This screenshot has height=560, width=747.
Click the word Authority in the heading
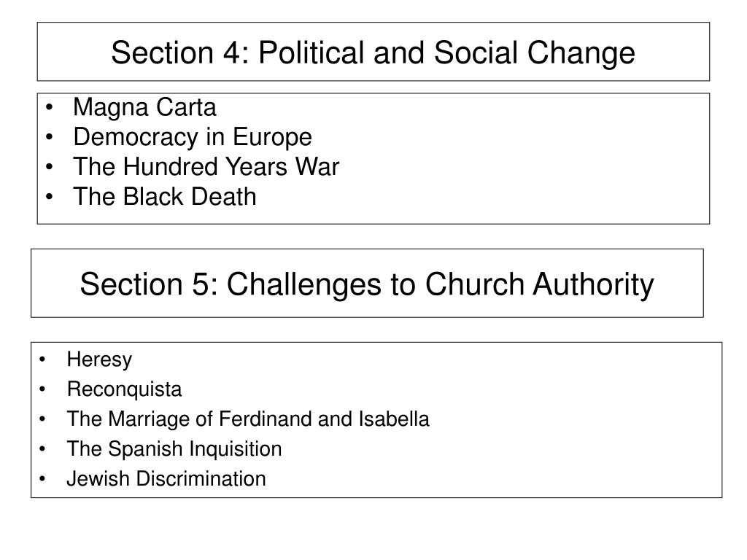point(593,285)
